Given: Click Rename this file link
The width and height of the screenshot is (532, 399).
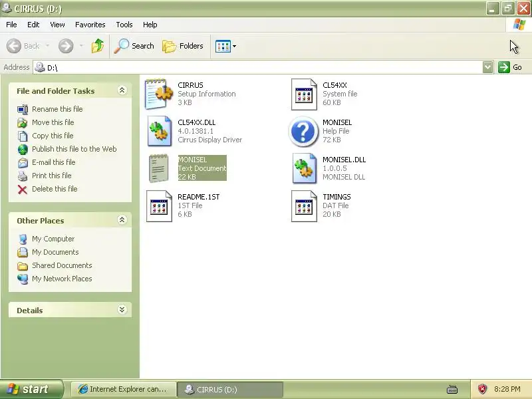Looking at the screenshot, I should click(57, 109).
